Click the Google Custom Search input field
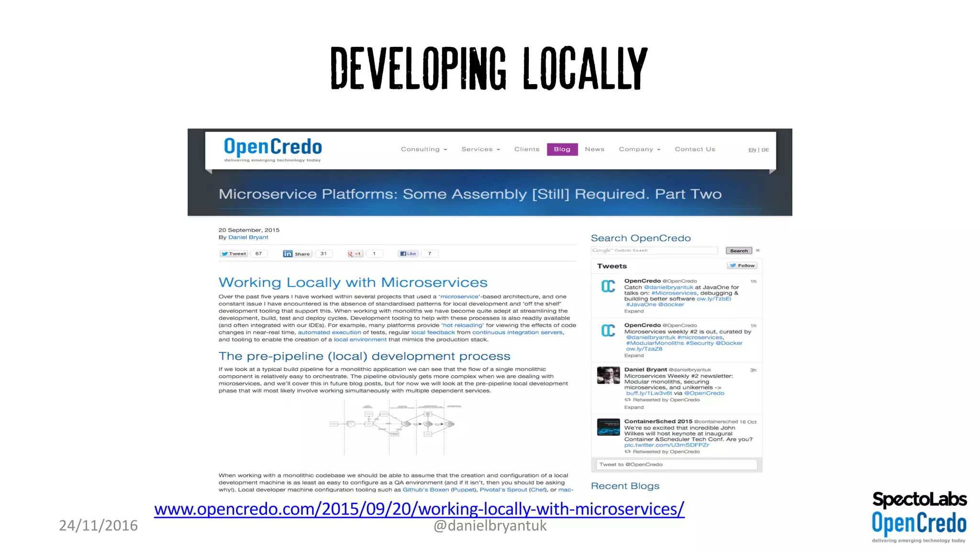The height and width of the screenshot is (551, 980). tap(654, 251)
